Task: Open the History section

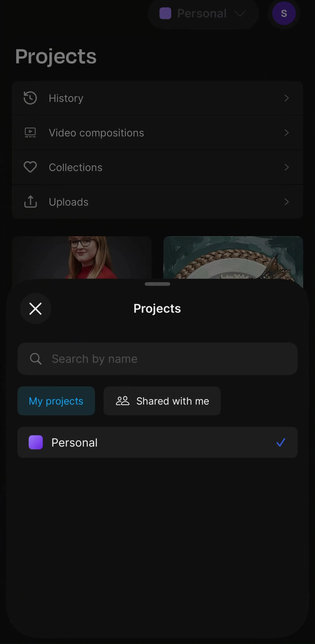Action: tap(157, 98)
